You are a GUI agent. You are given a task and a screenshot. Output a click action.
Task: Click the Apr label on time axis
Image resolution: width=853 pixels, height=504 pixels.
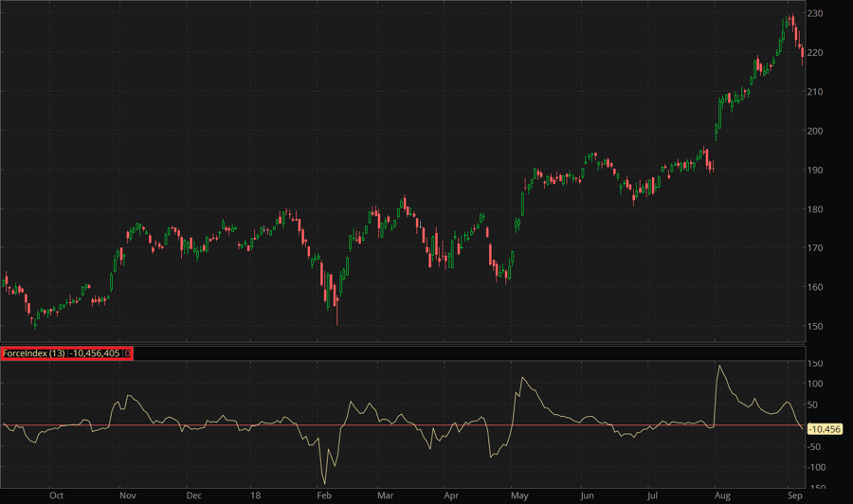[451, 495]
